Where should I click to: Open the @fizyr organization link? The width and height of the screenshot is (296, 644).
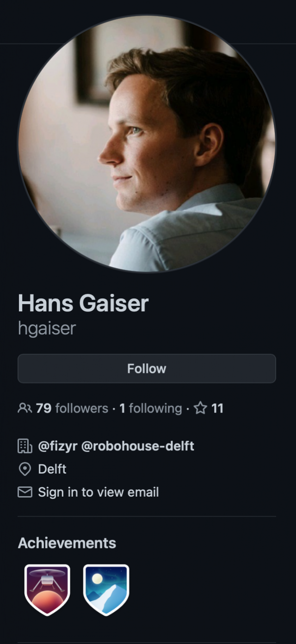point(57,446)
